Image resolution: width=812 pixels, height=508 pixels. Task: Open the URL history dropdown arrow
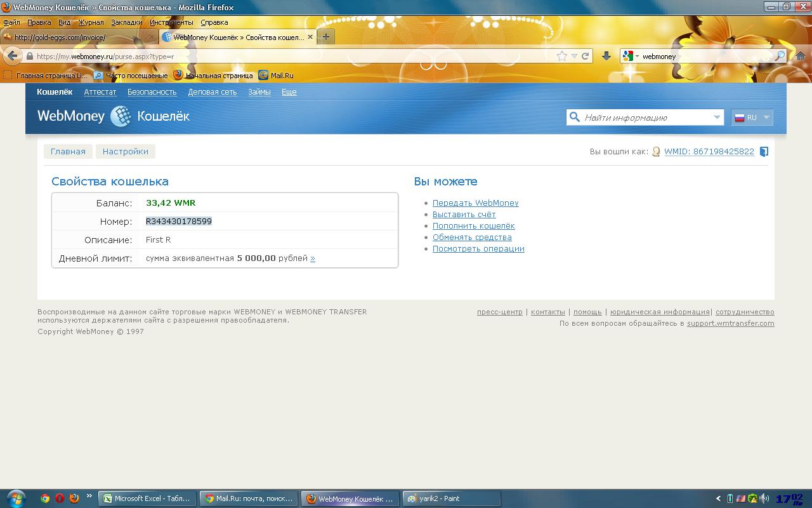(x=574, y=56)
